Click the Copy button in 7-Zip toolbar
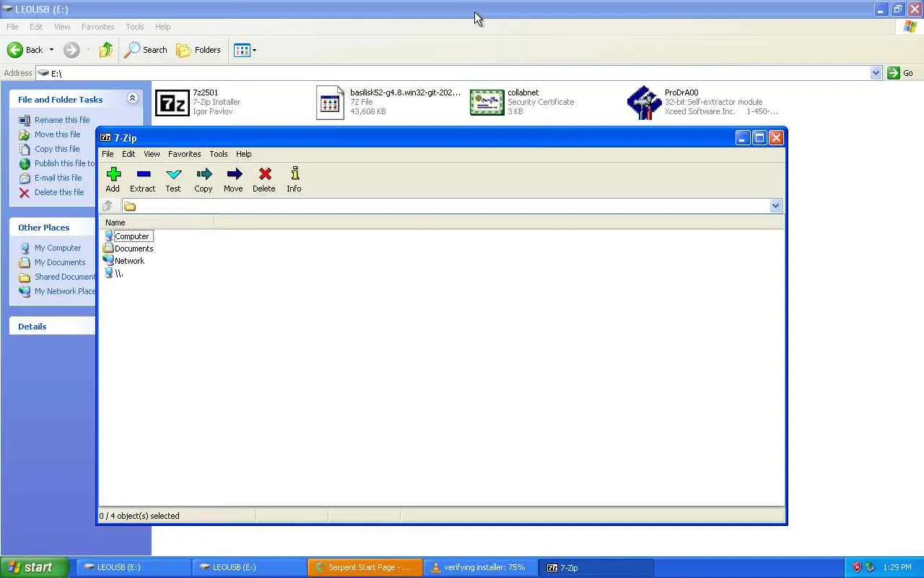 coord(204,180)
